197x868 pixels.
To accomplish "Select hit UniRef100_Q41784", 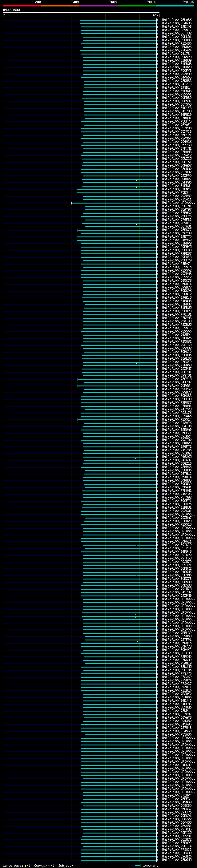I will 177,54.
